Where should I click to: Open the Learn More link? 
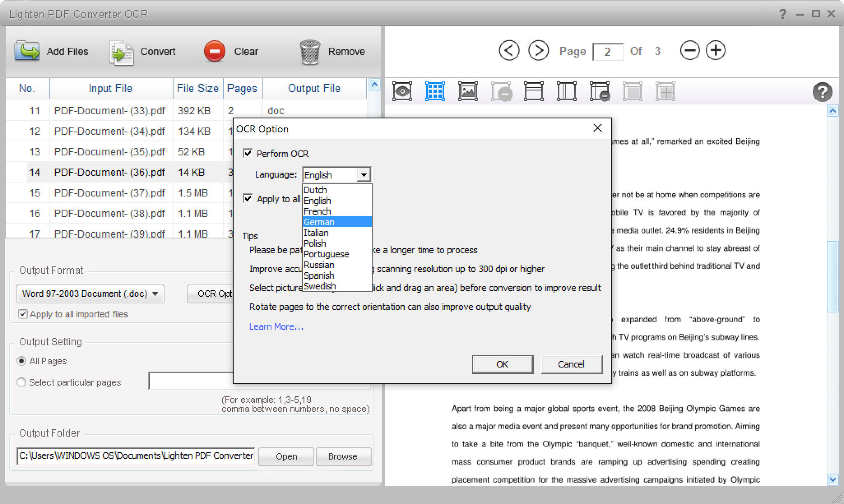[276, 326]
